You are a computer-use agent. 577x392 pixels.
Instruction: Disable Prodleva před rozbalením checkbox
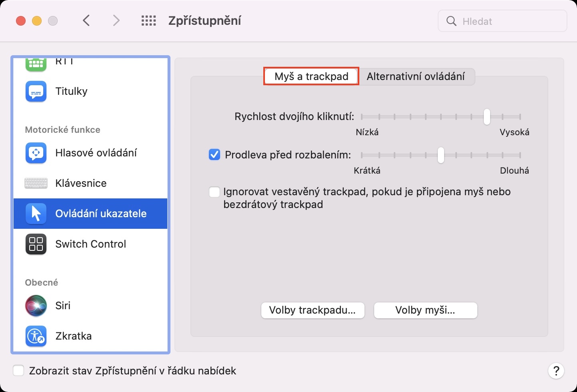[x=214, y=154]
